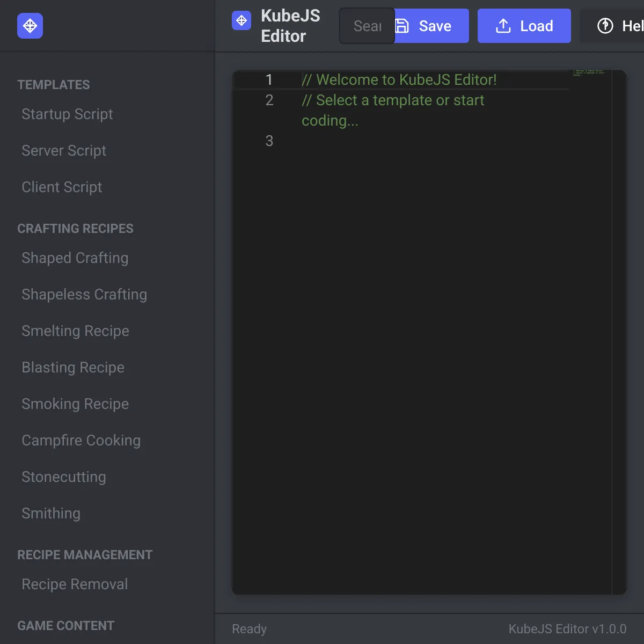The width and height of the screenshot is (644, 644).
Task: Click the KubeJS Editor title text
Action: click(290, 26)
